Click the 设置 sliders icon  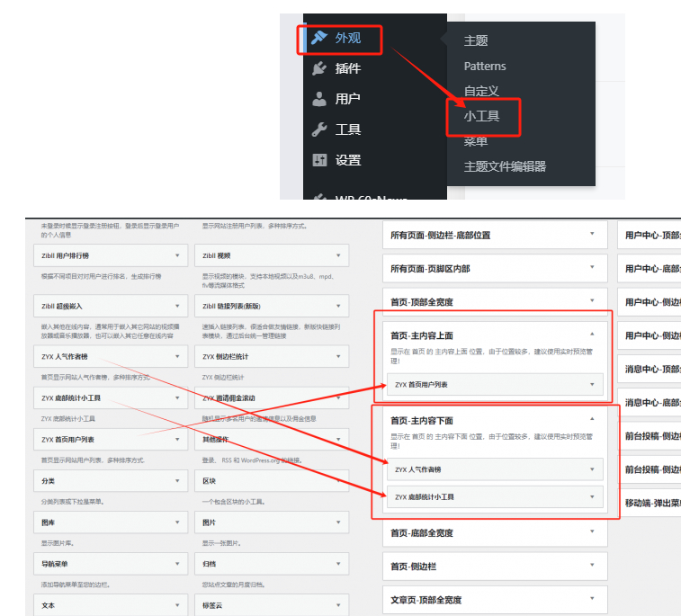click(318, 160)
